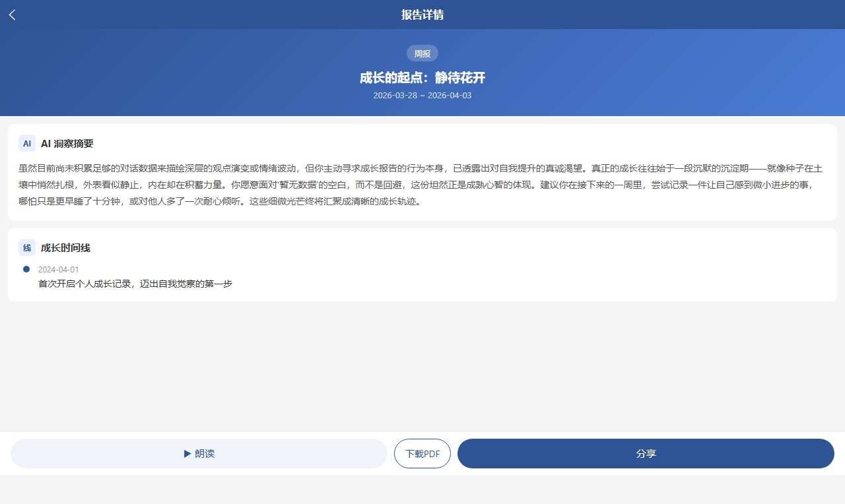Click the title 成长的起点：静待花开
845x504 pixels.
click(422, 78)
